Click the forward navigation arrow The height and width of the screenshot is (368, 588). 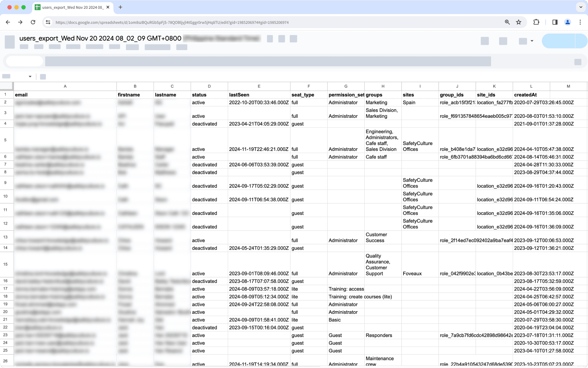point(20,22)
